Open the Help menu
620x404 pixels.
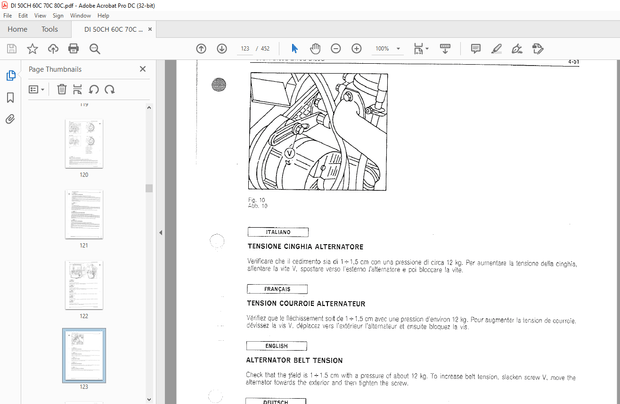[103, 16]
